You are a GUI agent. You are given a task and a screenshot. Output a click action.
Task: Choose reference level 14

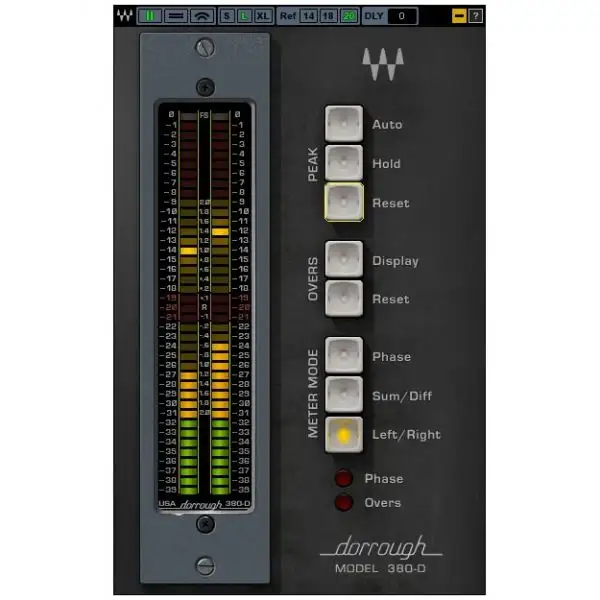coord(309,16)
